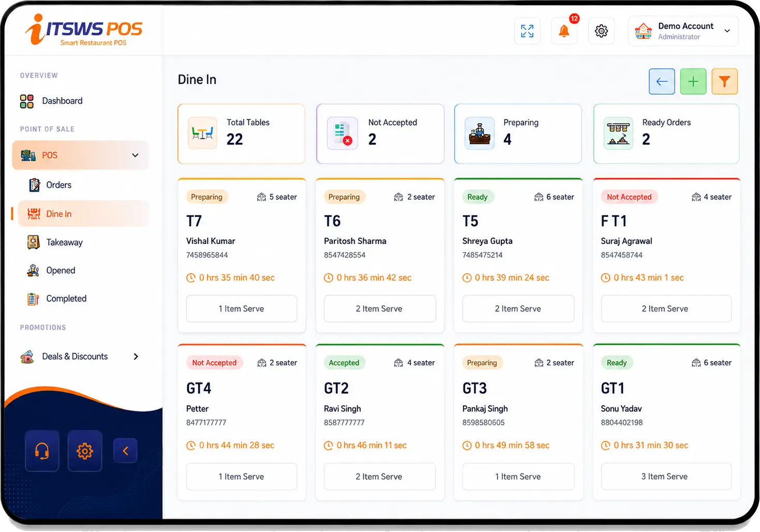Click clock icon on GT1 timer
Screen dimensions: 760x532
pyautogui.click(x=605, y=446)
